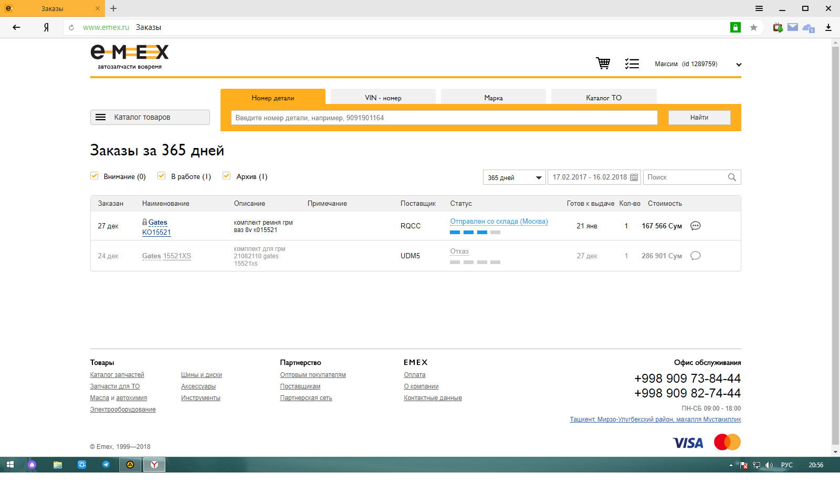This screenshot has width=840, height=504.
Task: Click the magnifier icon in the Поиск field
Action: pos(732,177)
